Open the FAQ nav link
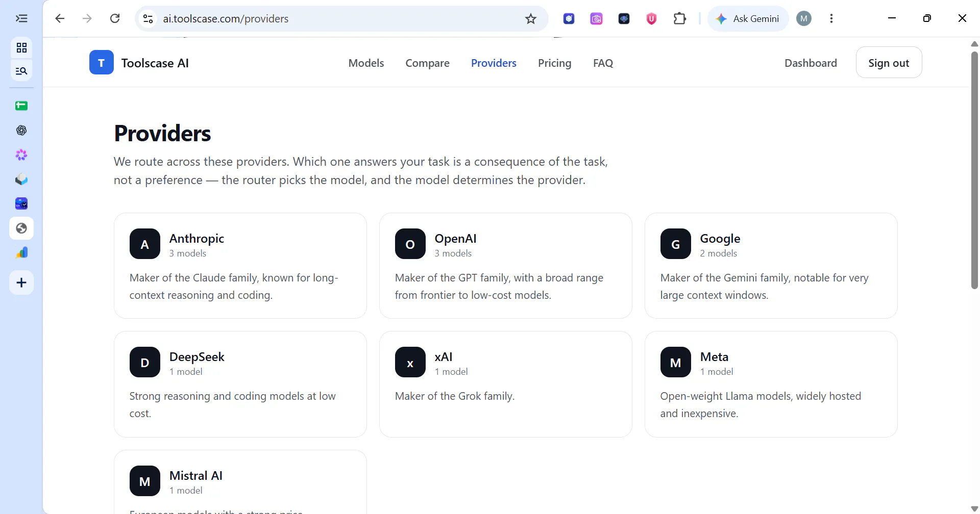The image size is (980, 514). (603, 63)
